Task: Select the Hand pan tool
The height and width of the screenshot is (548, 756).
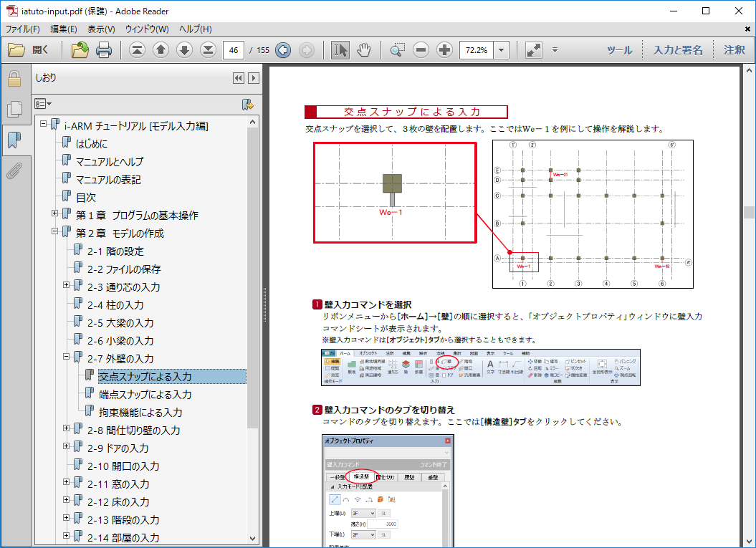Action: pos(364,50)
